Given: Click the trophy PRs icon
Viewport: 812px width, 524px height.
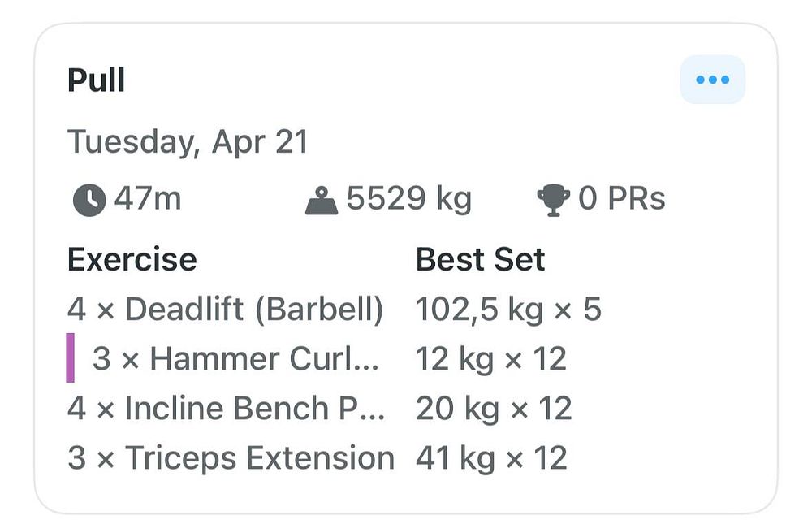Looking at the screenshot, I should (x=553, y=200).
